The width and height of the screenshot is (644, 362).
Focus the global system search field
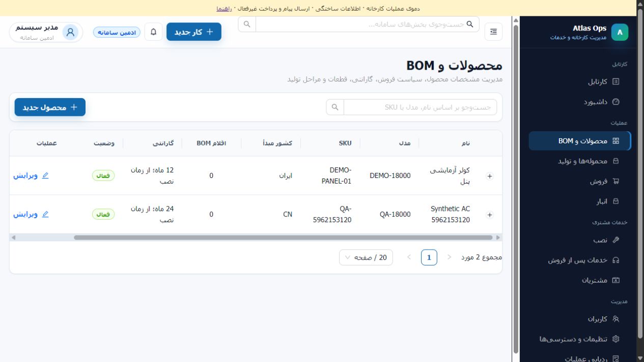click(367, 24)
